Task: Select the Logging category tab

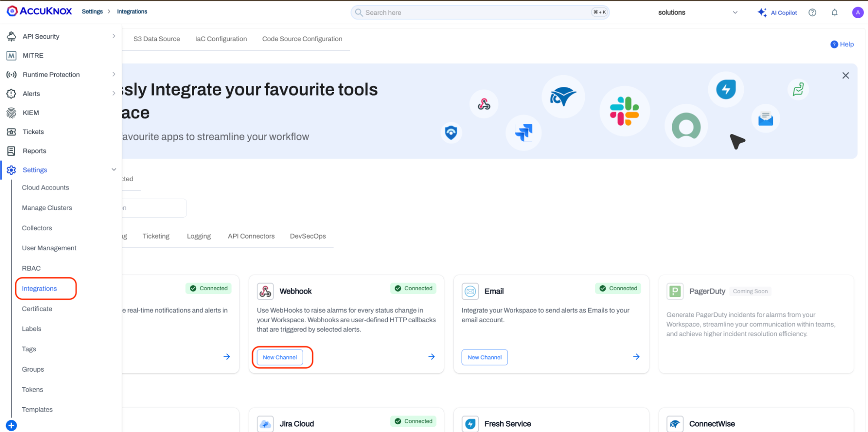Action: click(x=199, y=236)
